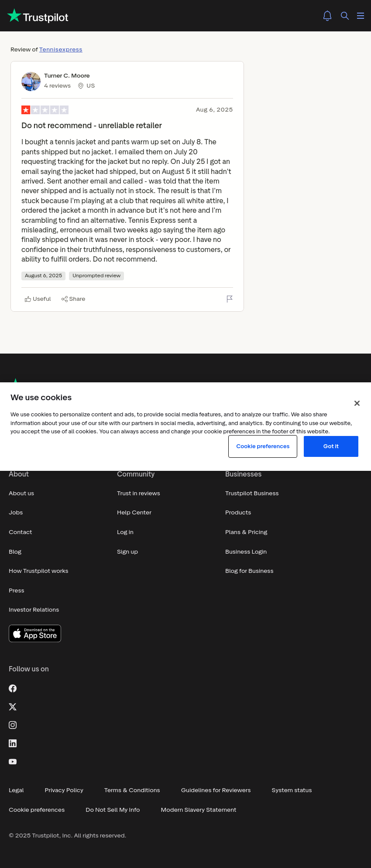Open System status link

click(292, 790)
